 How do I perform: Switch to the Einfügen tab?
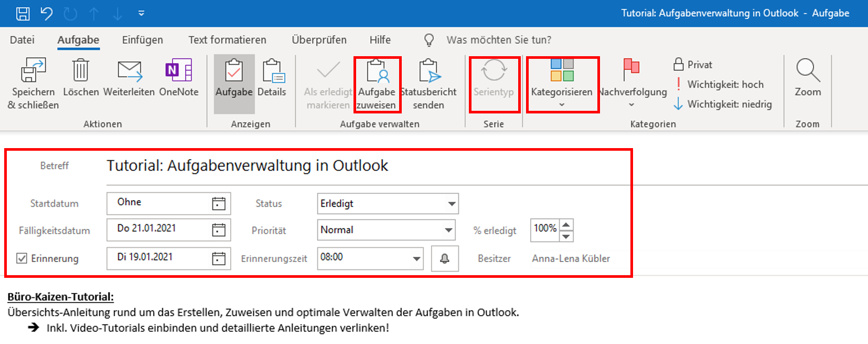142,40
